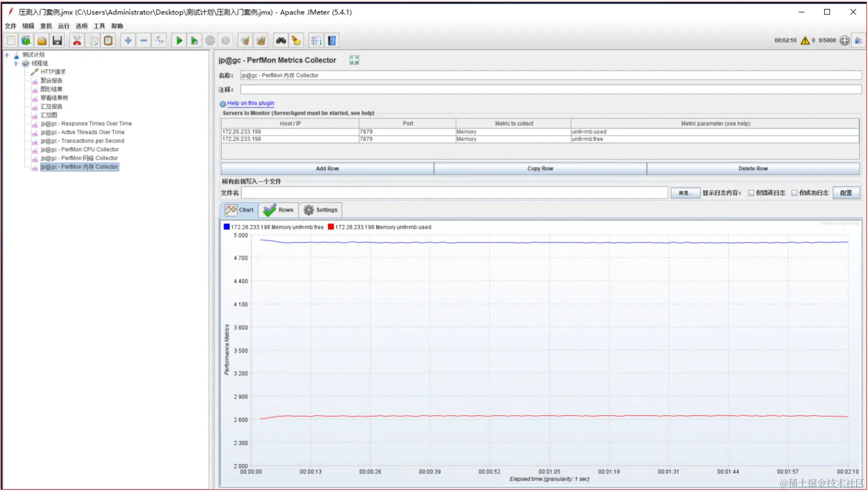Image resolution: width=868 pixels, height=492 pixels.
Task: Start the test with green play icon
Action: click(179, 40)
